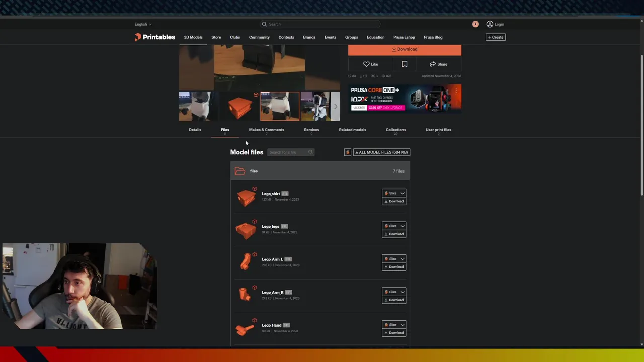The width and height of the screenshot is (644, 362).
Task: Click magnifier icon in file search box
Action: click(310, 152)
